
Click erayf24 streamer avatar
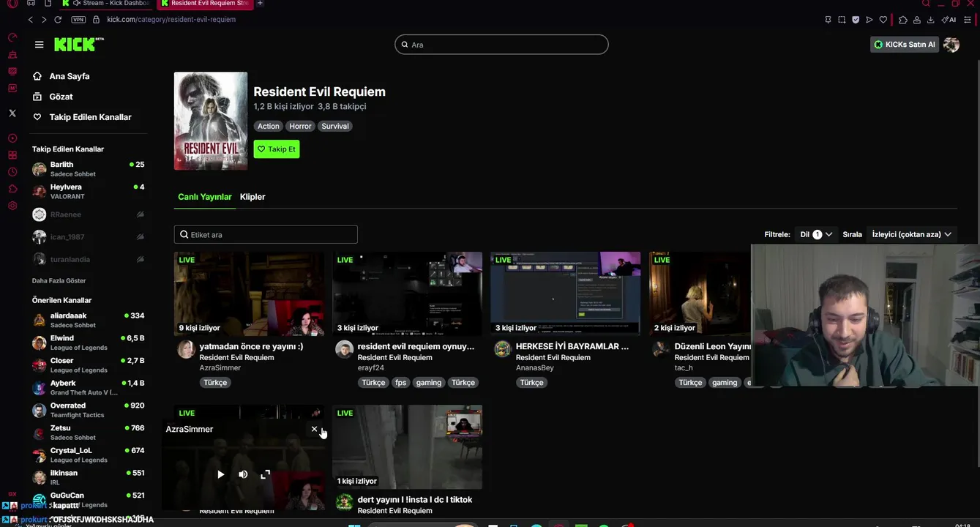click(344, 349)
